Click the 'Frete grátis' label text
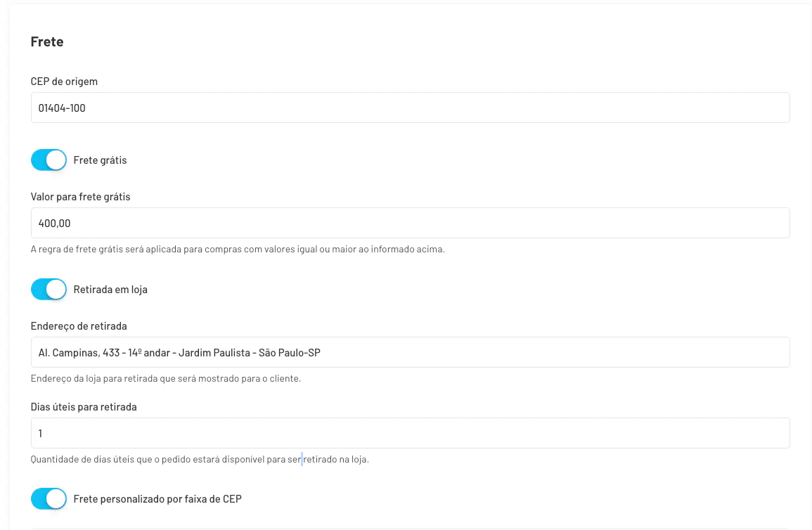 (x=100, y=160)
